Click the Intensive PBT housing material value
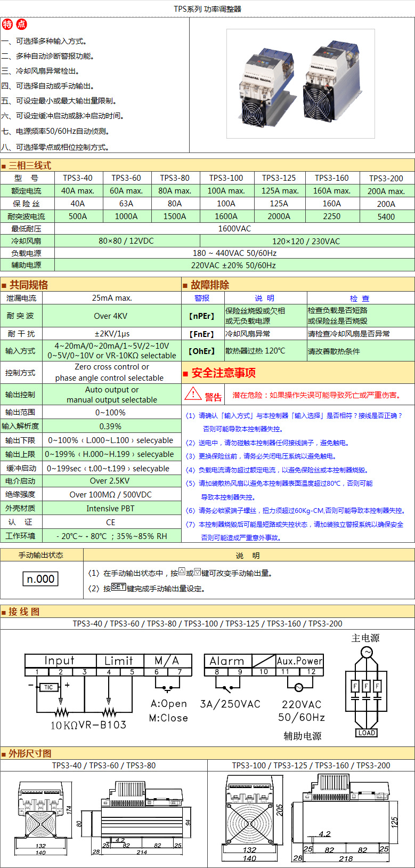The width and height of the screenshot is (415, 868). 112,508
